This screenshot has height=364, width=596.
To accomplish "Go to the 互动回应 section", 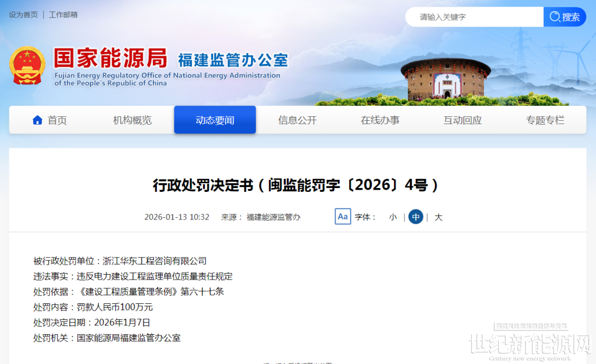I will tap(462, 120).
